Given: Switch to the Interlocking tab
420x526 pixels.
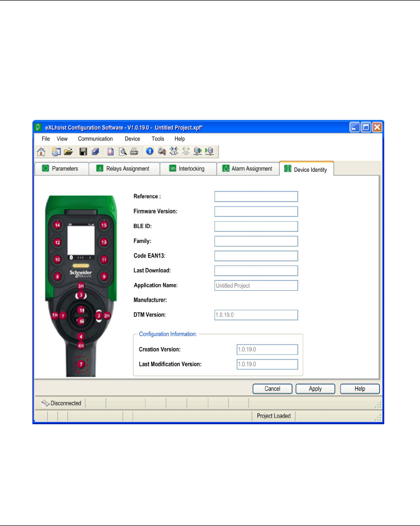Looking at the screenshot, I should coord(188,168).
